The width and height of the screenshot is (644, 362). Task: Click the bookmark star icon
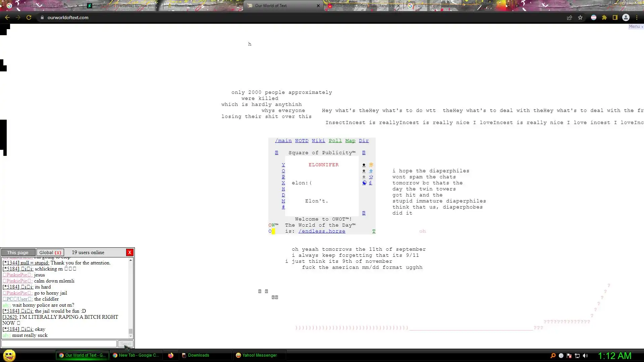[x=580, y=17]
